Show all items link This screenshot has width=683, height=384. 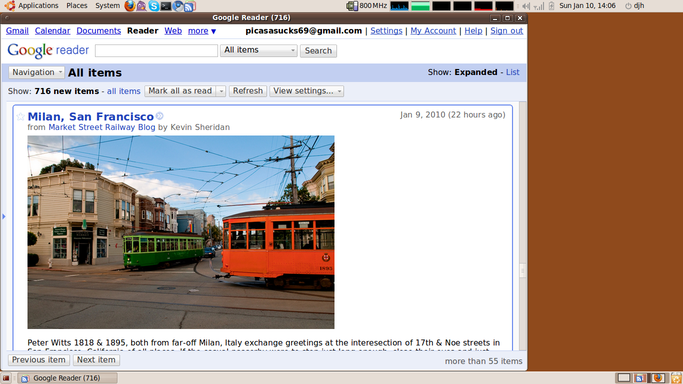pos(124,91)
